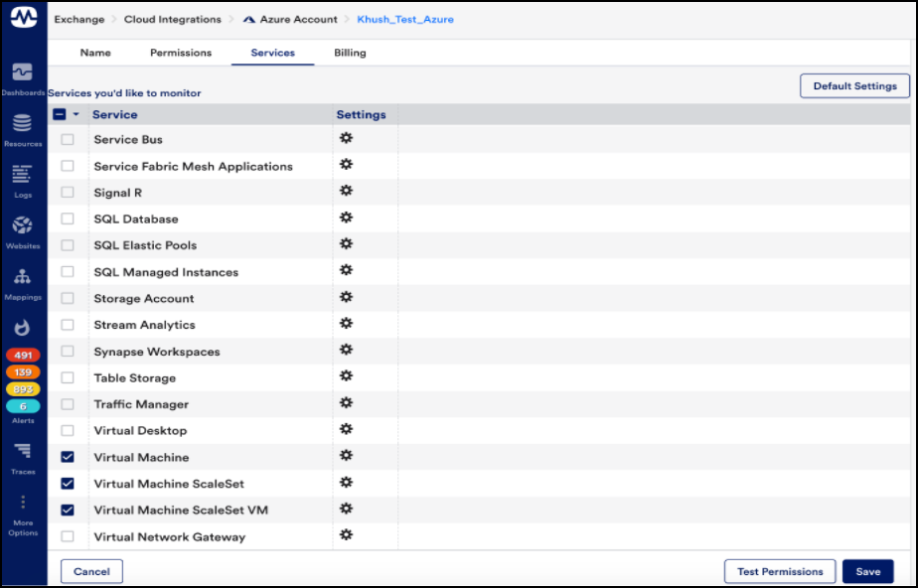Image resolution: width=918 pixels, height=588 pixels.
Task: Open settings gear for Traffic Manager
Action: (x=346, y=402)
